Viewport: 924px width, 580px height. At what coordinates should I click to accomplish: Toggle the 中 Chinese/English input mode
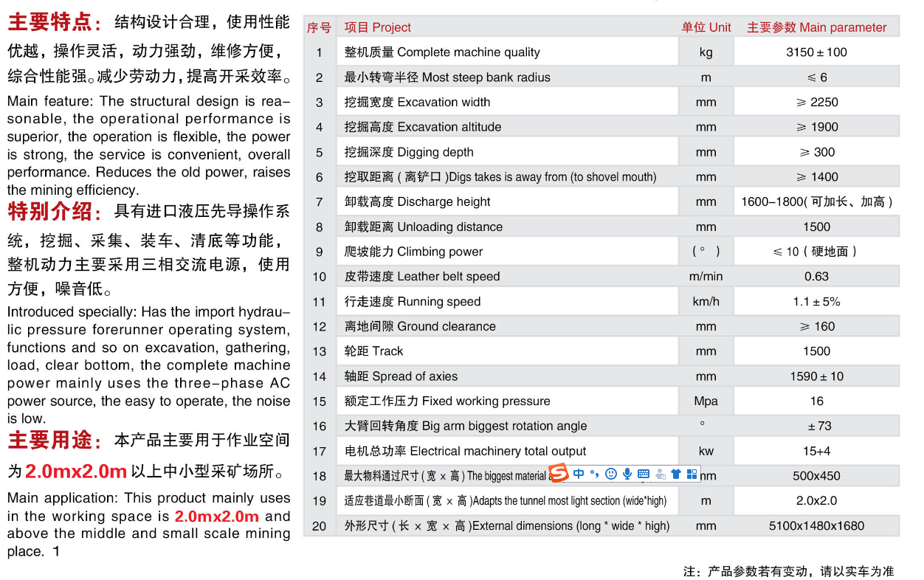(x=579, y=474)
